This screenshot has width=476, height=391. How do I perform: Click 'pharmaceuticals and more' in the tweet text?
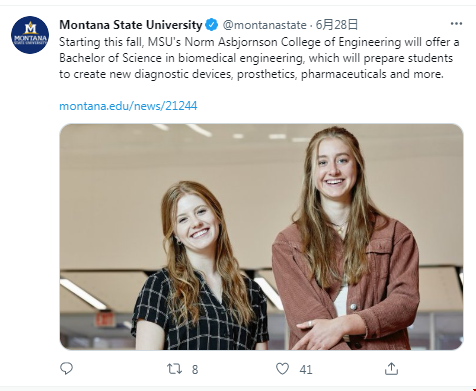point(372,74)
